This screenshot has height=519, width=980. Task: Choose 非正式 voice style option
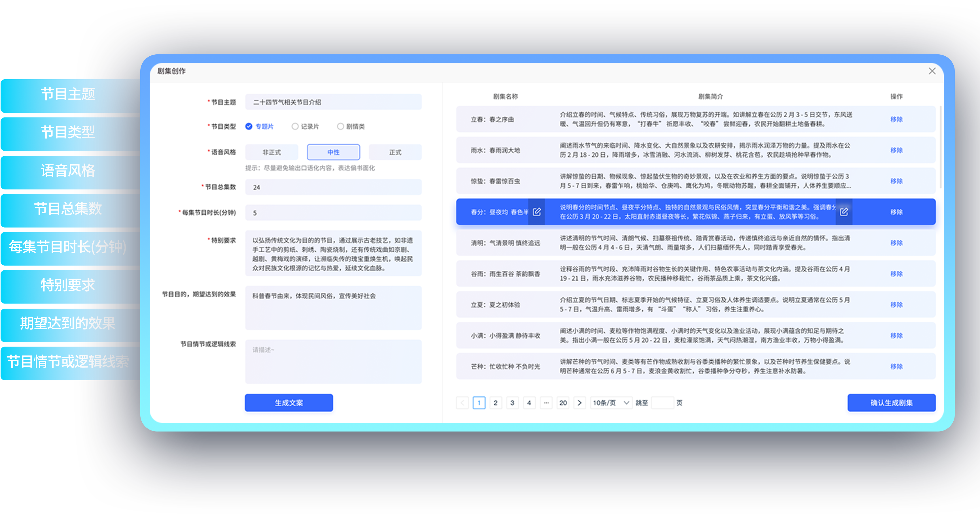[271, 152]
